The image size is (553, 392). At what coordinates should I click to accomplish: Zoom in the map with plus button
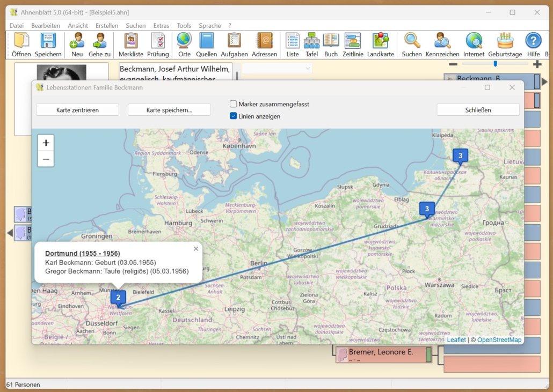46,143
